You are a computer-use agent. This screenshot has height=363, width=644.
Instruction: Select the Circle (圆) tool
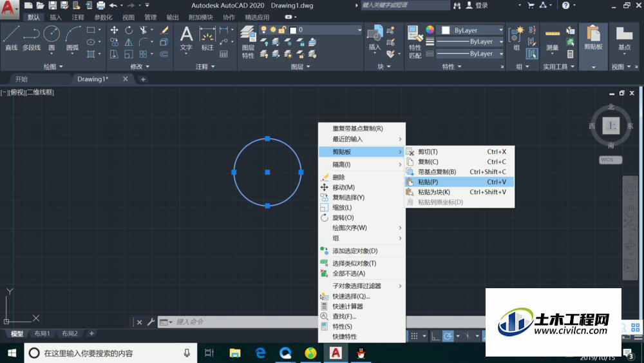point(52,38)
